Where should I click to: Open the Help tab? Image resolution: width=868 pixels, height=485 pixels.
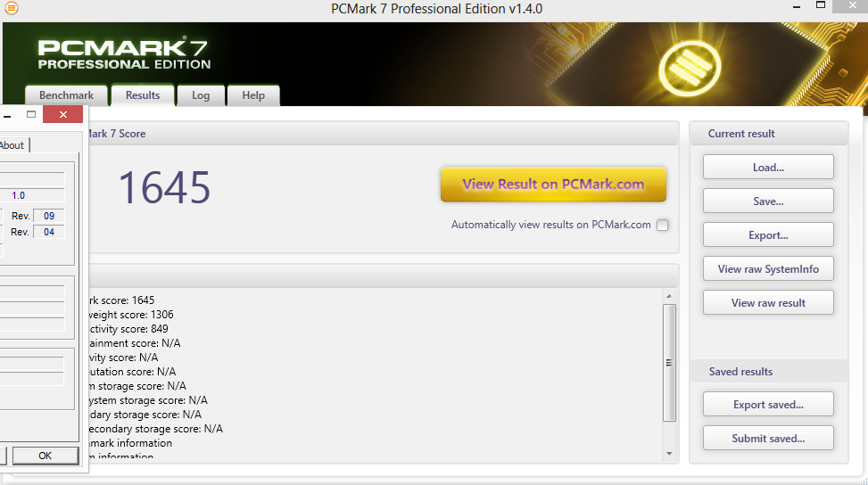click(253, 95)
